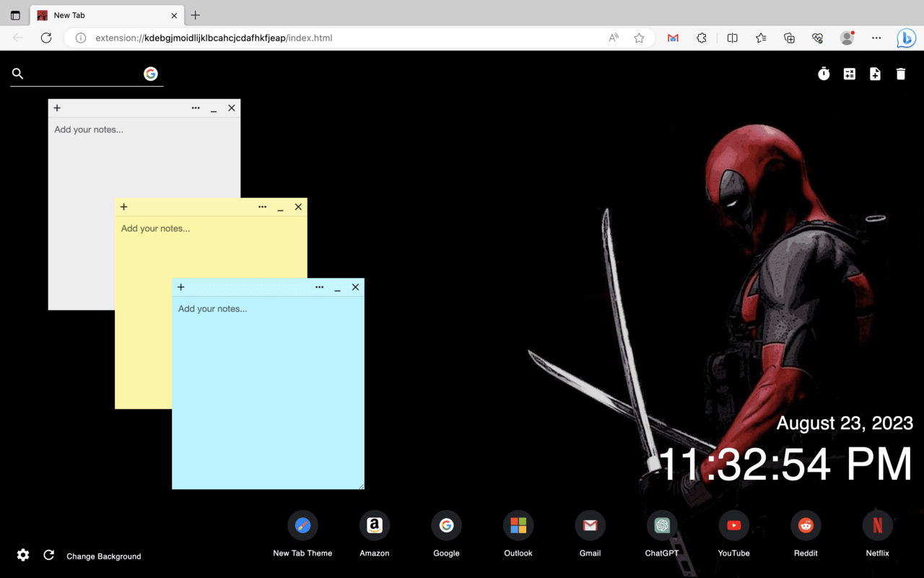
Task: View site information icon in address bar
Action: (81, 38)
